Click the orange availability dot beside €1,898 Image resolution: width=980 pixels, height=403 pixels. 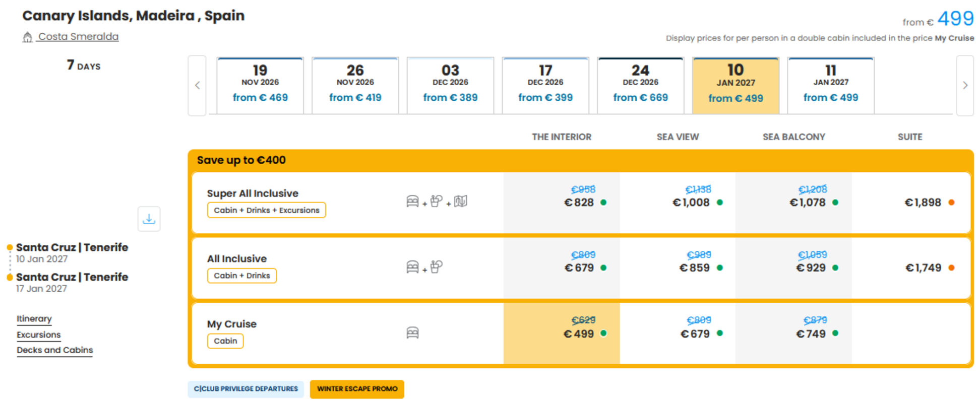pyautogui.click(x=951, y=203)
